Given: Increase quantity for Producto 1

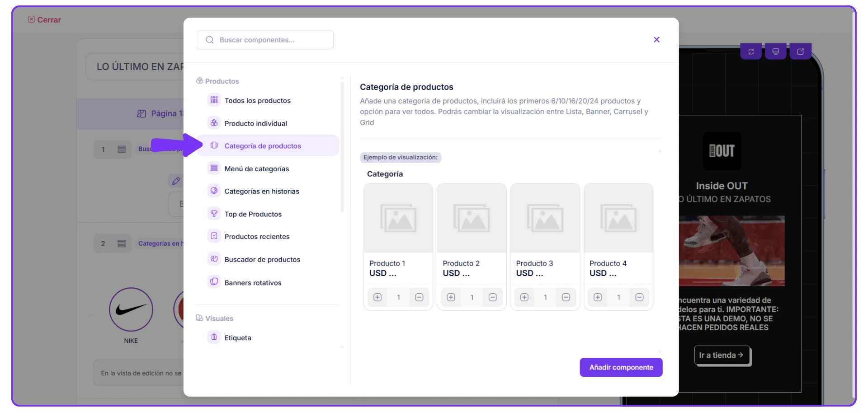Looking at the screenshot, I should pyautogui.click(x=377, y=297).
